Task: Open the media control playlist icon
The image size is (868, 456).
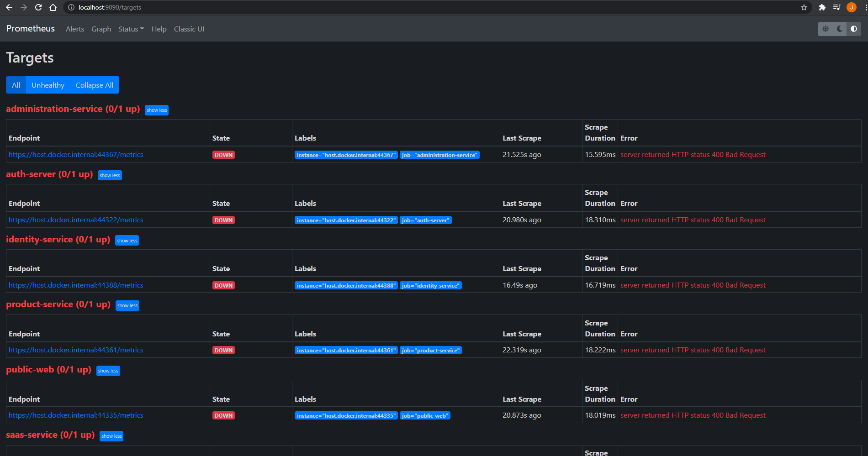Action: [836, 7]
